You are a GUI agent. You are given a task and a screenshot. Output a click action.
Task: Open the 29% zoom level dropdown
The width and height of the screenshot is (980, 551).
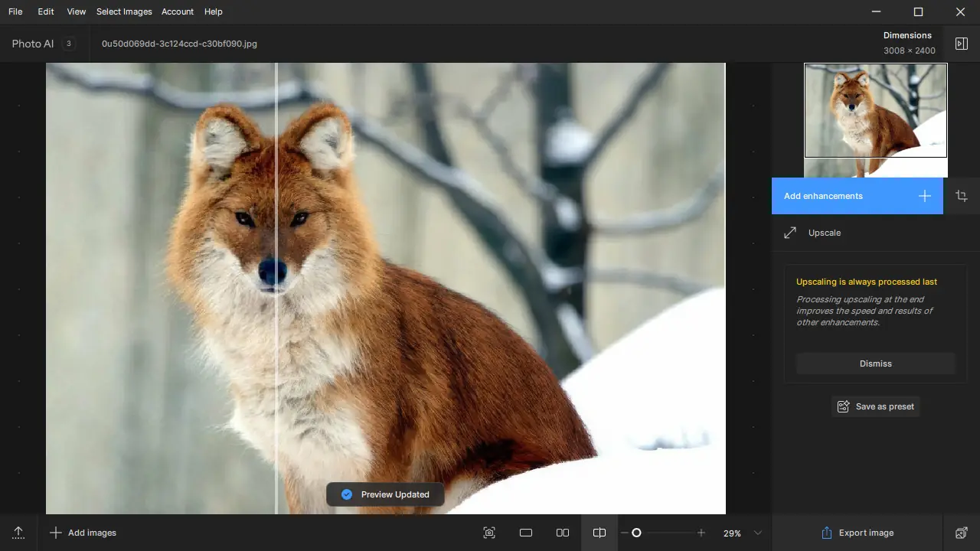coord(757,533)
